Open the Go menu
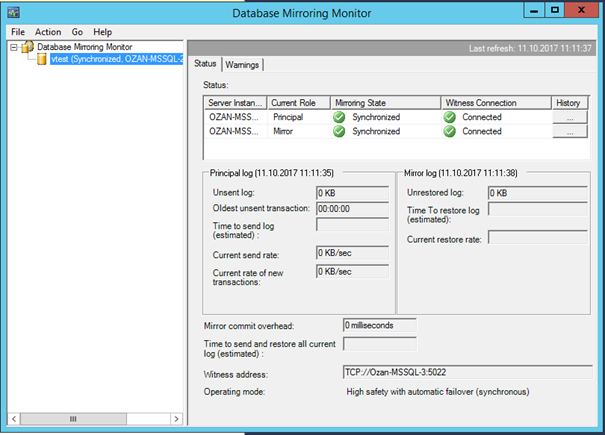 click(77, 32)
